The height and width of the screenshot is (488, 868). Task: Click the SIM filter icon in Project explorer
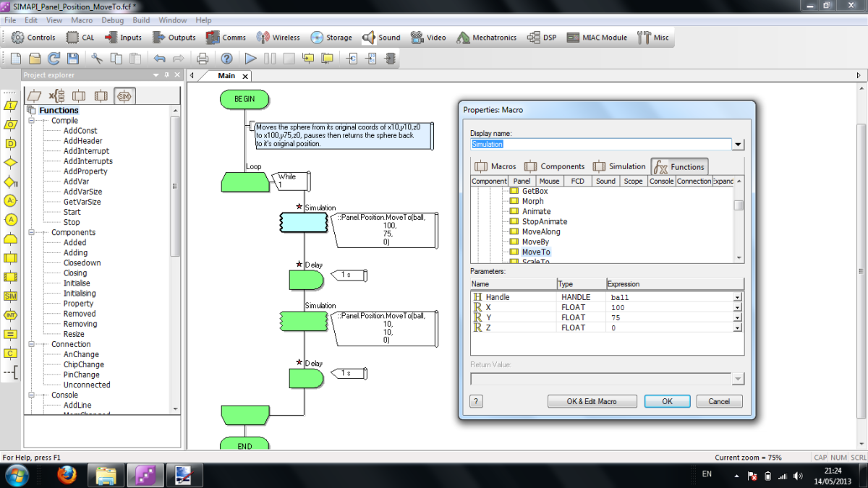(x=124, y=95)
